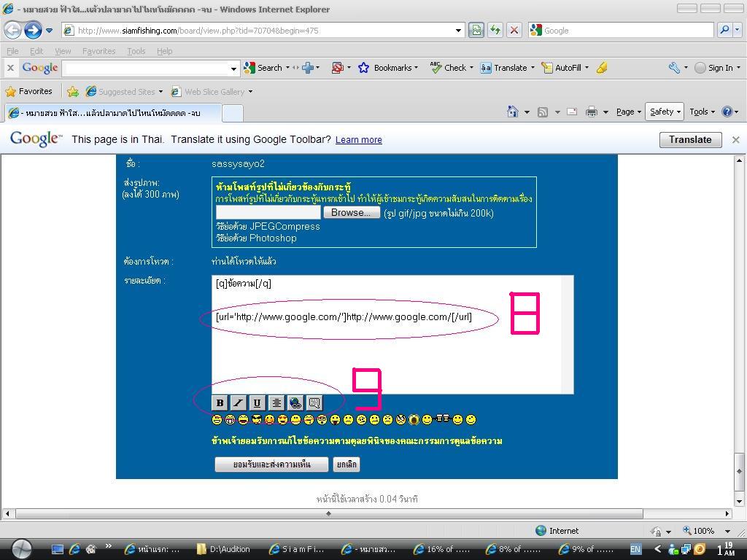747x560 pixels.
Task: Click the Google toolbar highlighter icon
Action: 602,68
